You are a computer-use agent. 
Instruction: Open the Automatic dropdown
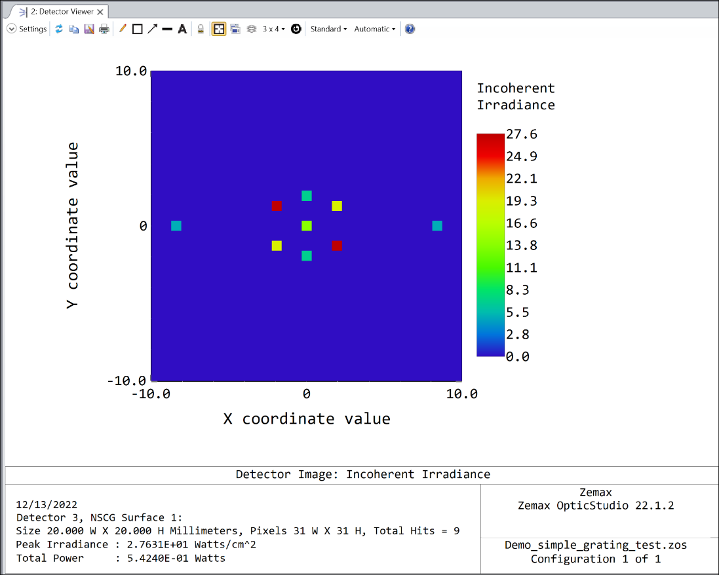[x=374, y=29]
